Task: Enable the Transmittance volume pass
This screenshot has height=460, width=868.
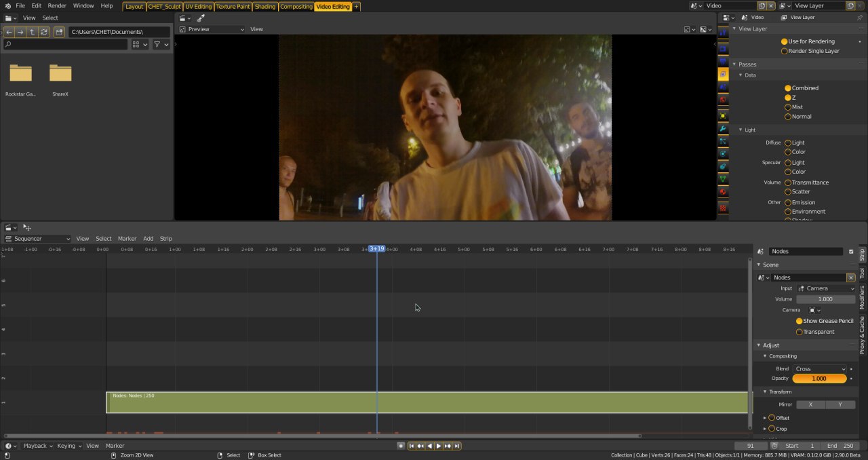Action: 788,183
